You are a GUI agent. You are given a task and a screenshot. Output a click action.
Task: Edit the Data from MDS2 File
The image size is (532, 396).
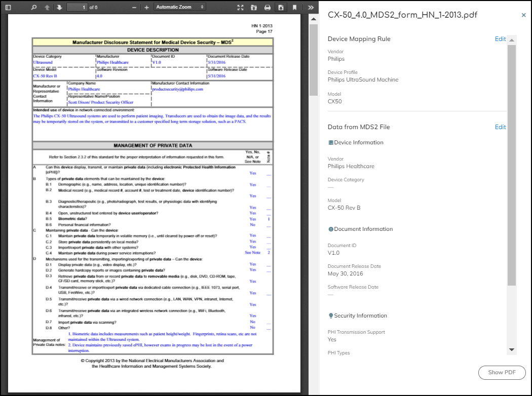point(500,127)
